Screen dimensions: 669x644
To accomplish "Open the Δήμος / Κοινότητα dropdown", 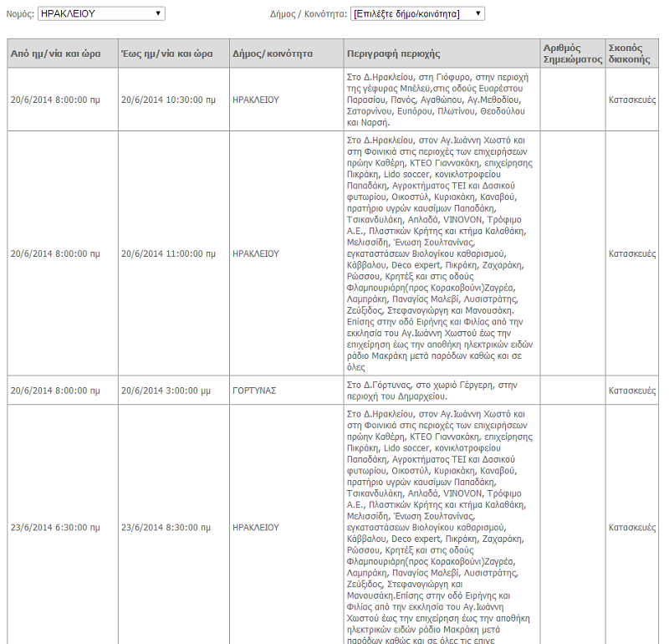I will (417, 14).
